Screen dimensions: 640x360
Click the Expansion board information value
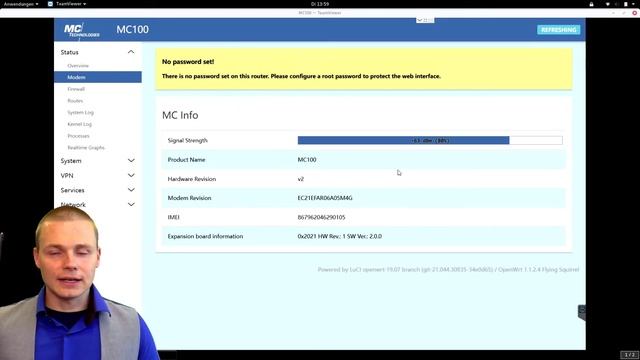point(340,236)
